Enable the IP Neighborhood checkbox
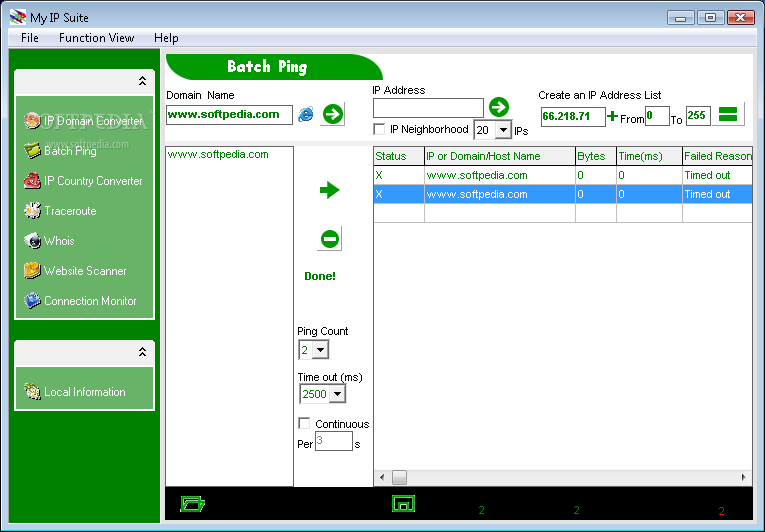This screenshot has height=532, width=765. 379,129
